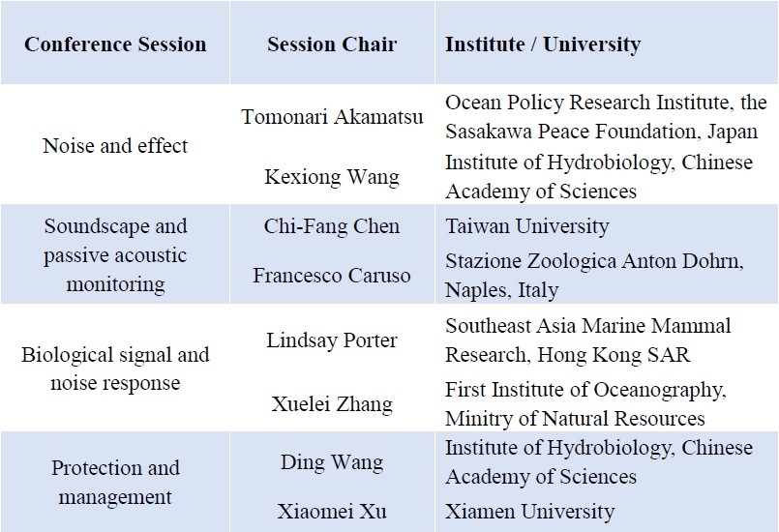779x532 pixels.
Task: Click the Session Chair column header
Action: [331, 44]
